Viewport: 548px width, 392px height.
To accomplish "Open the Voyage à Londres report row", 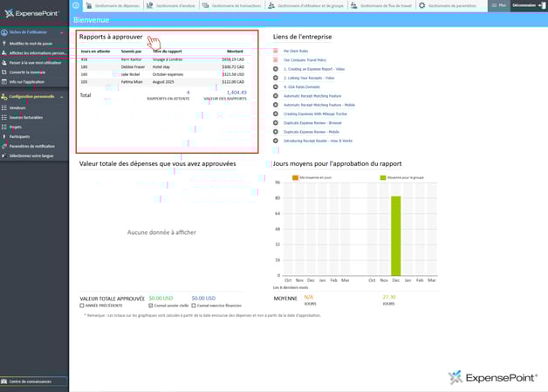I will point(163,59).
